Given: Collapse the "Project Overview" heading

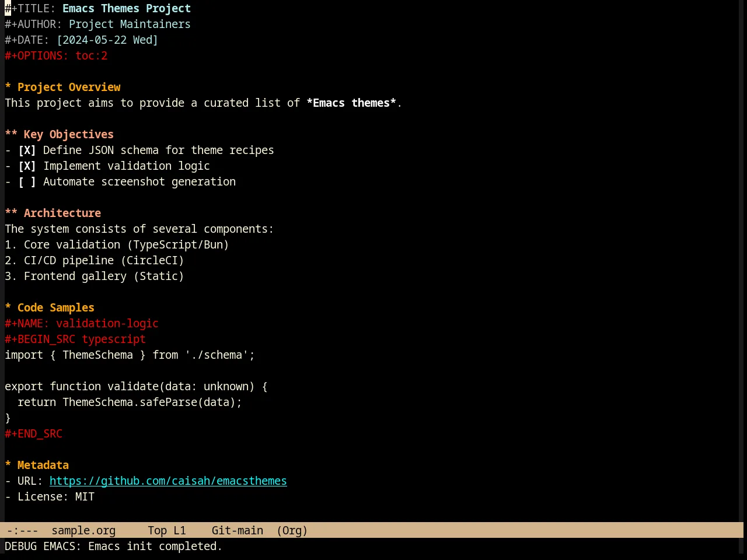Looking at the screenshot, I should coord(62,87).
